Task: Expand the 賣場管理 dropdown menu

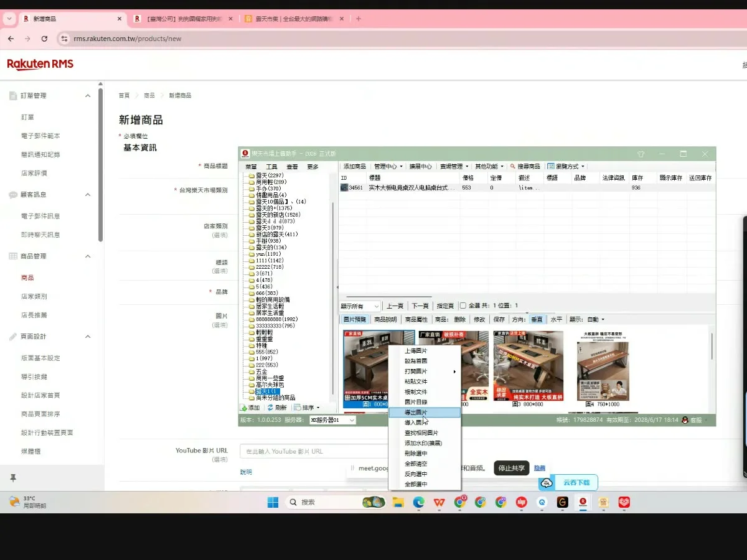Action: pos(454,166)
